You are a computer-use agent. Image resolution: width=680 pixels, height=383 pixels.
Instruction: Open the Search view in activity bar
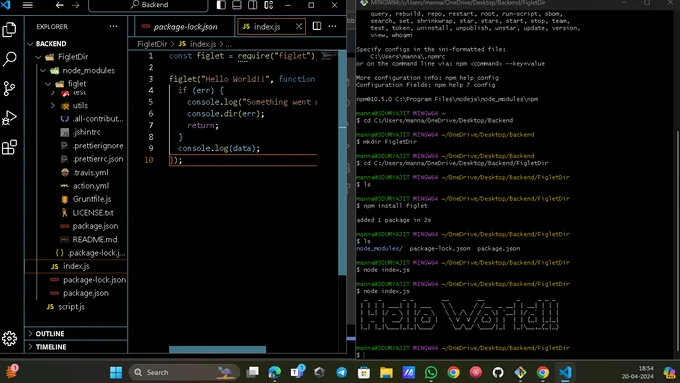pyautogui.click(x=10, y=59)
